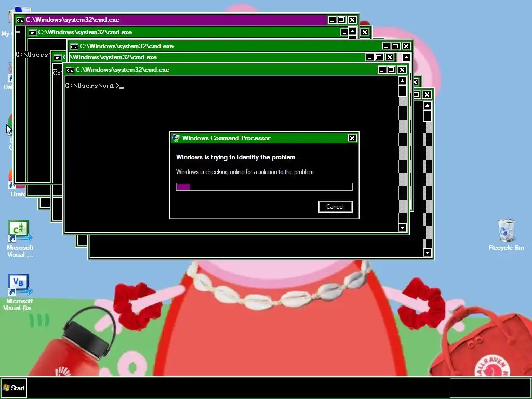Click the Windows Command Processor dialog icon
532x399 pixels.
176,138
